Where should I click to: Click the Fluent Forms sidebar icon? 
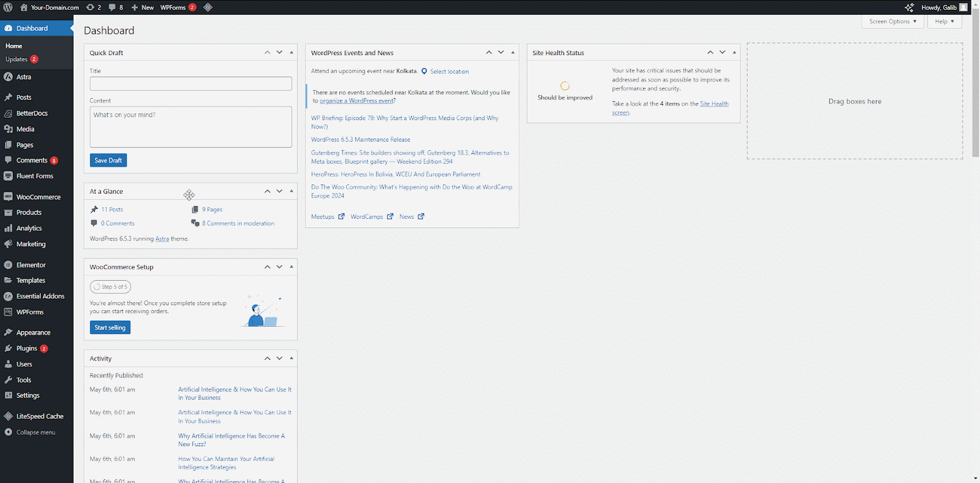(8, 176)
